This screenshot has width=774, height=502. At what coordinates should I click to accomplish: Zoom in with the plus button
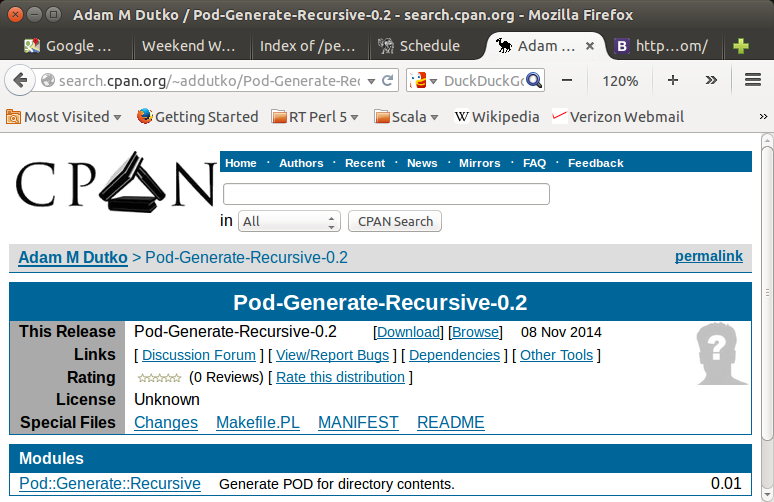(x=672, y=80)
